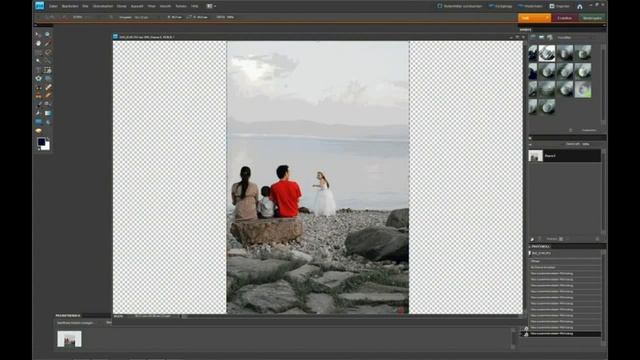Select the Move tool
The image size is (640, 360).
[x=38, y=34]
